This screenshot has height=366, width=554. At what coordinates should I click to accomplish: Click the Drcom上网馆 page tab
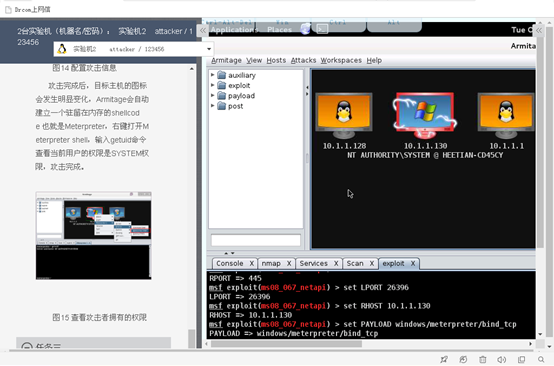tap(28, 10)
